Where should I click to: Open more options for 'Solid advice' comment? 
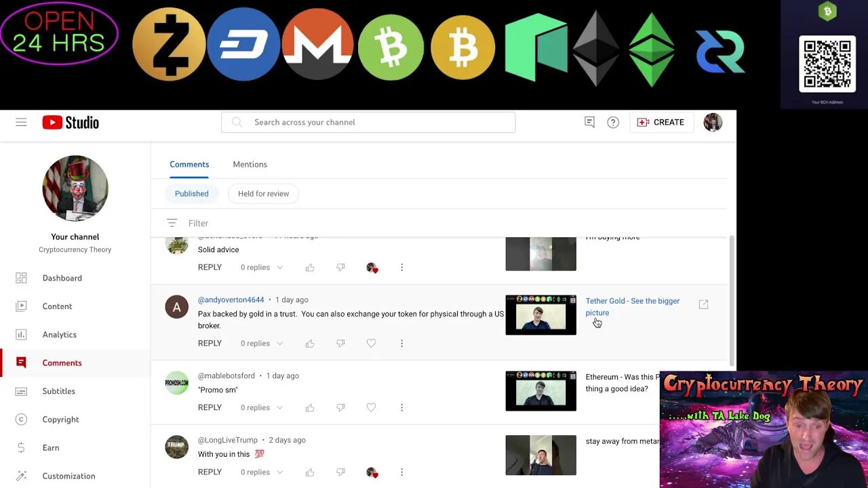(x=401, y=268)
